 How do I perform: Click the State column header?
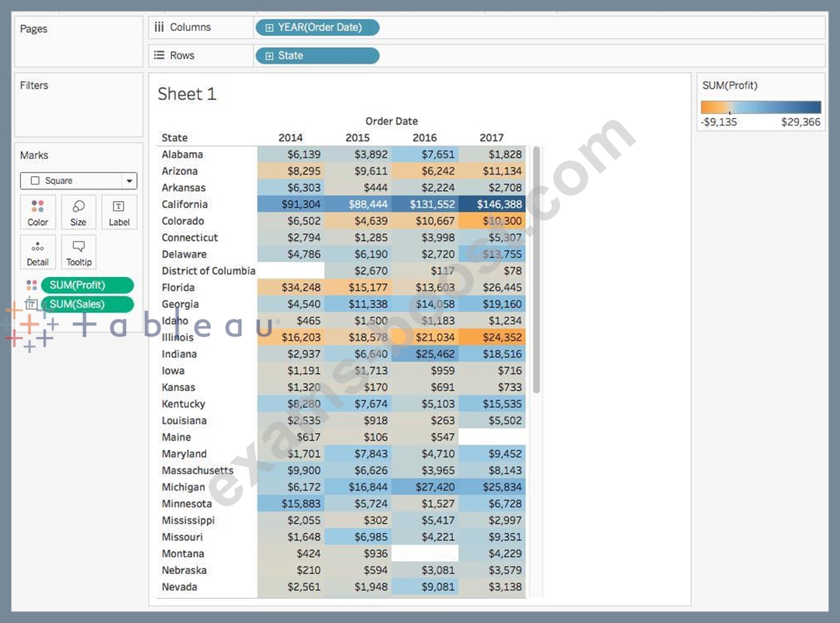[x=175, y=137]
